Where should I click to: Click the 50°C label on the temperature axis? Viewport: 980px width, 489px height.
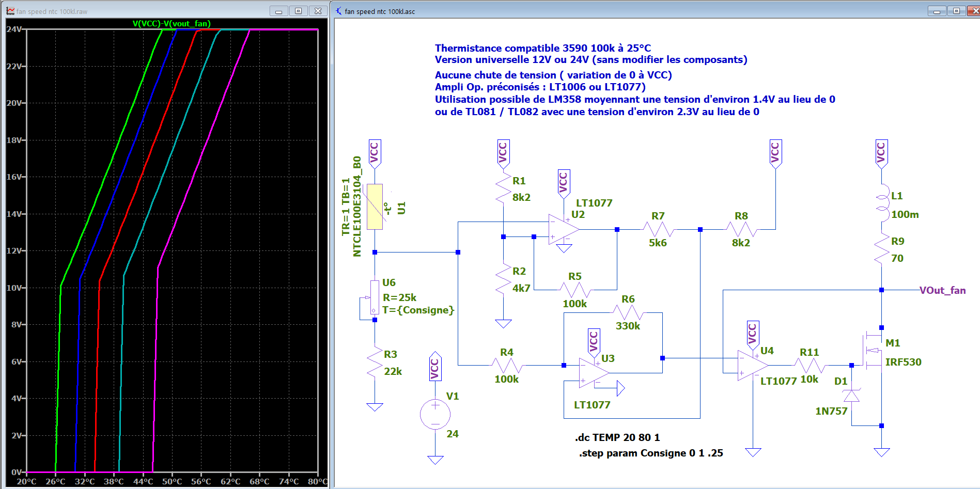tap(172, 482)
